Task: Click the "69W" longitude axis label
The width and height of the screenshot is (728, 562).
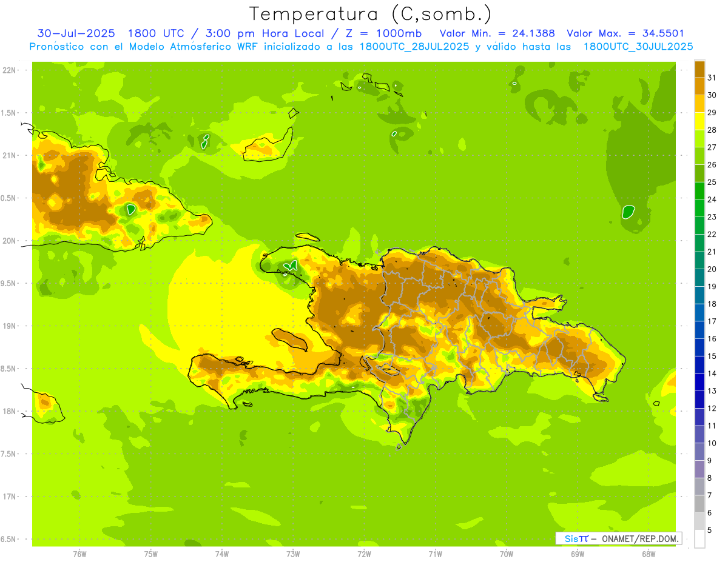Action: (578, 554)
